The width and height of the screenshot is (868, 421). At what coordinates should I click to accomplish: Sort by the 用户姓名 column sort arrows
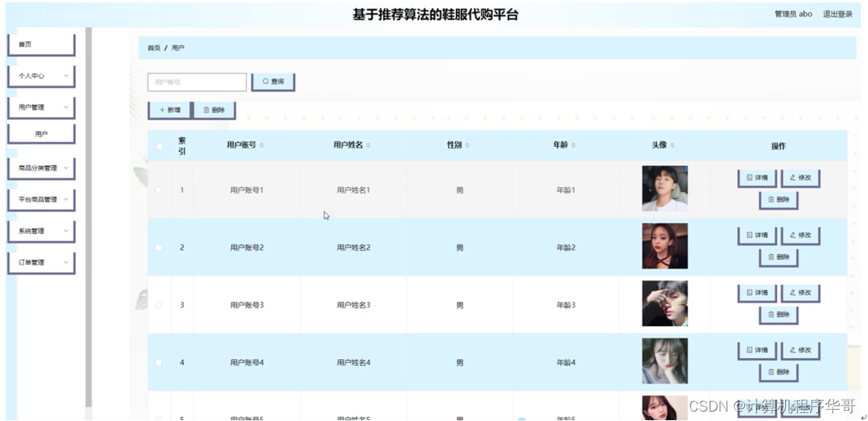369,145
